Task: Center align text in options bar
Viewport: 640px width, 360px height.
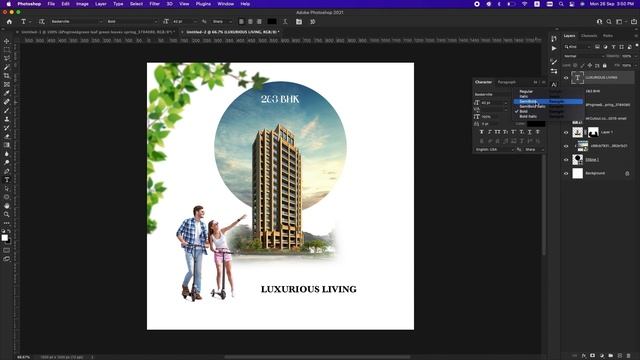Action: click(250, 22)
